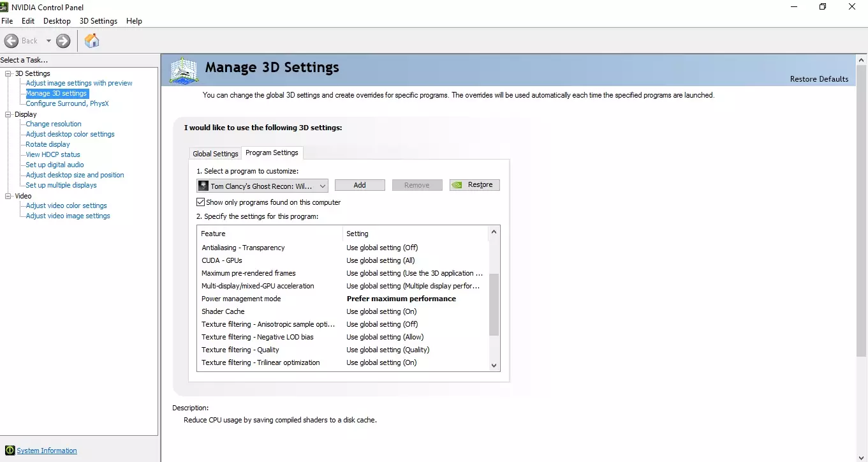This screenshot has height=462, width=868.
Task: Open the program selection dropdown
Action: 263,186
